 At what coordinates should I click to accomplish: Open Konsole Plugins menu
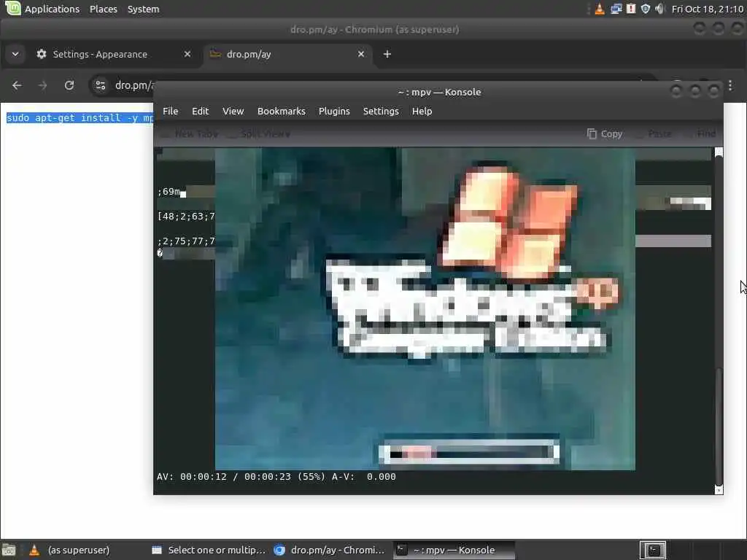coord(334,111)
